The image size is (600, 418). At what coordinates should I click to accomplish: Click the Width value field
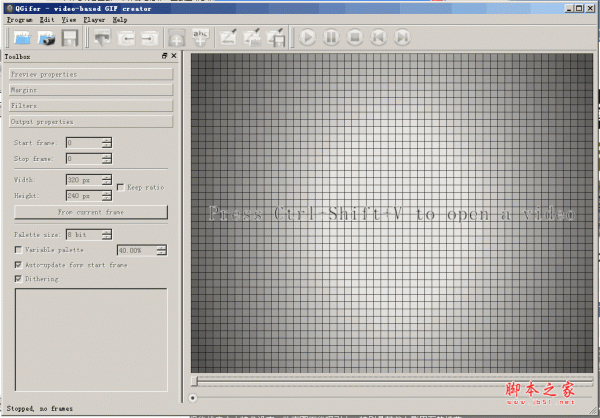[x=84, y=180]
